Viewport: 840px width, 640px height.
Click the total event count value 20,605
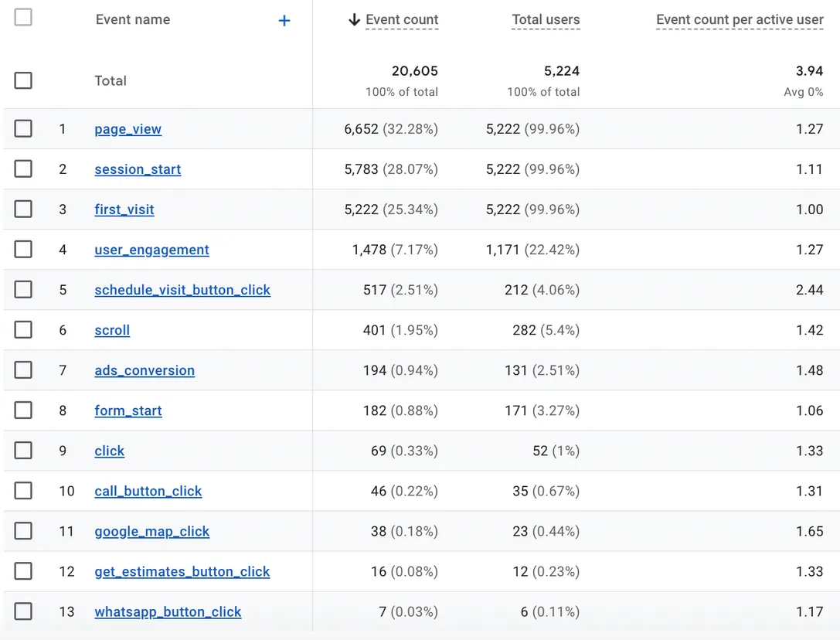point(415,71)
